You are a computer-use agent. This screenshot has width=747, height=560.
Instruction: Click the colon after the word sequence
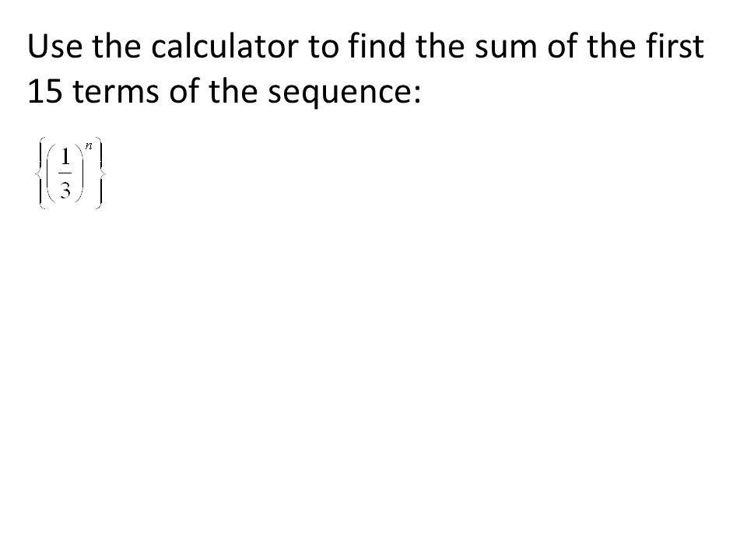click(x=418, y=95)
